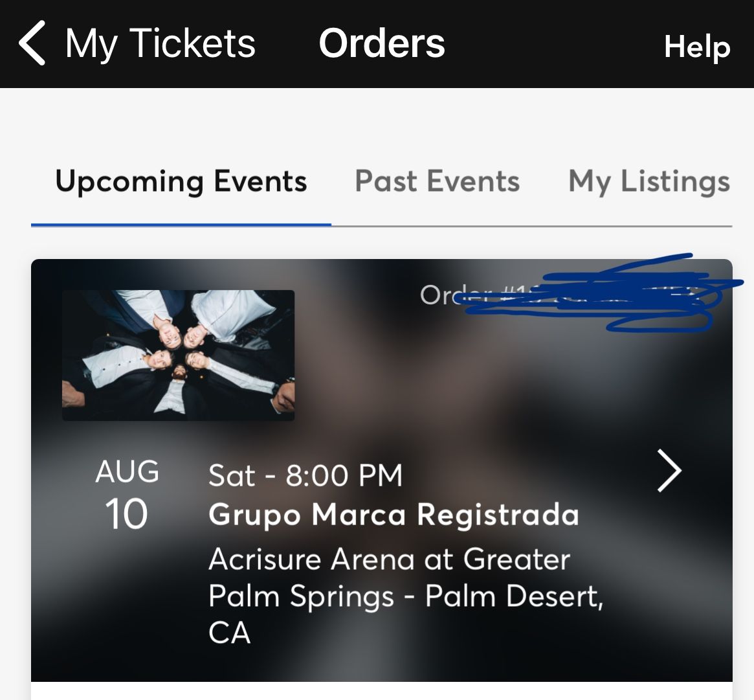Tap the Orders page title
The width and height of the screenshot is (754, 700).
click(x=381, y=44)
